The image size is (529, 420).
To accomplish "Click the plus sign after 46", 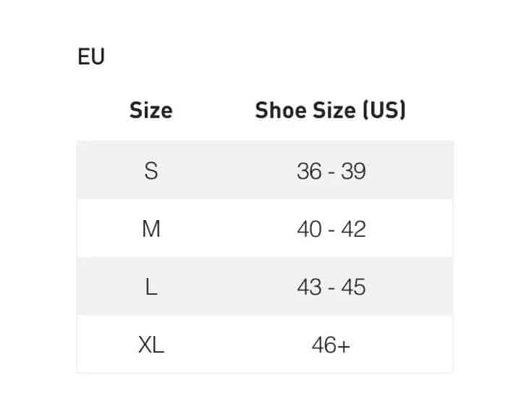I will point(344,345).
